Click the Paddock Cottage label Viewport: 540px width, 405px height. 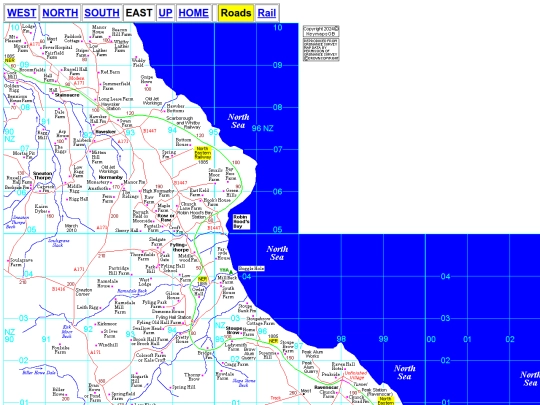(x=73, y=39)
